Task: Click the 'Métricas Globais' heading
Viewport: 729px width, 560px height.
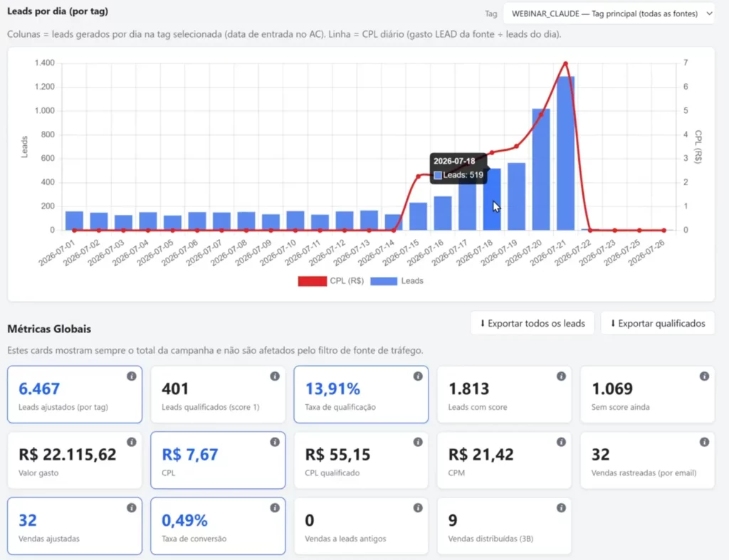Action: tap(49, 329)
